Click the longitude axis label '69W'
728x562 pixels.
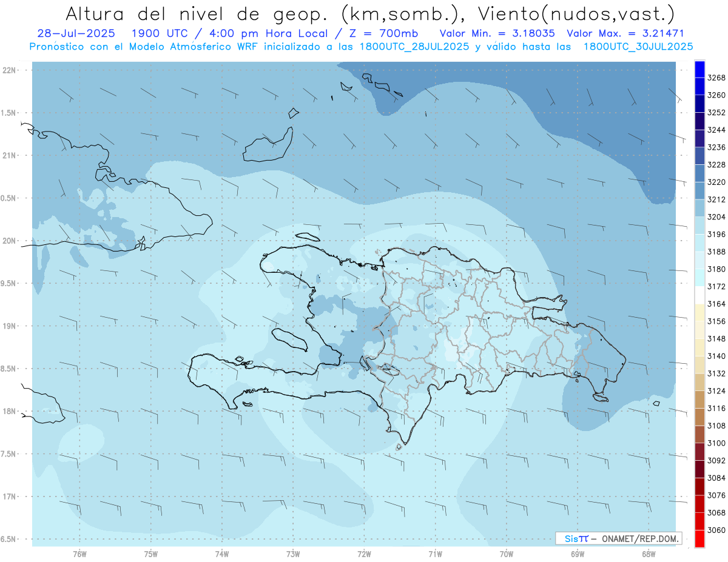point(578,554)
